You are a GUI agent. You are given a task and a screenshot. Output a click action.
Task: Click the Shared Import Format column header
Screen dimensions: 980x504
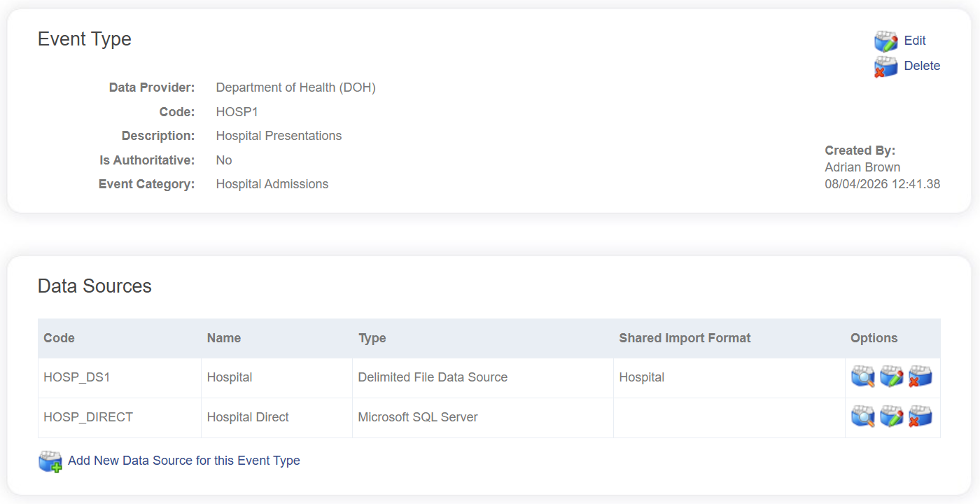[x=685, y=338]
